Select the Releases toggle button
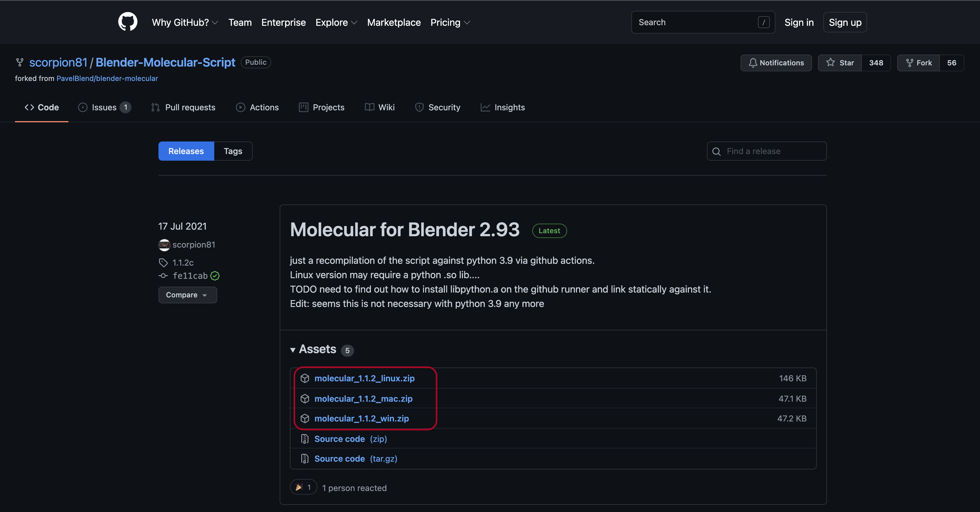Image resolution: width=980 pixels, height=512 pixels. (186, 151)
